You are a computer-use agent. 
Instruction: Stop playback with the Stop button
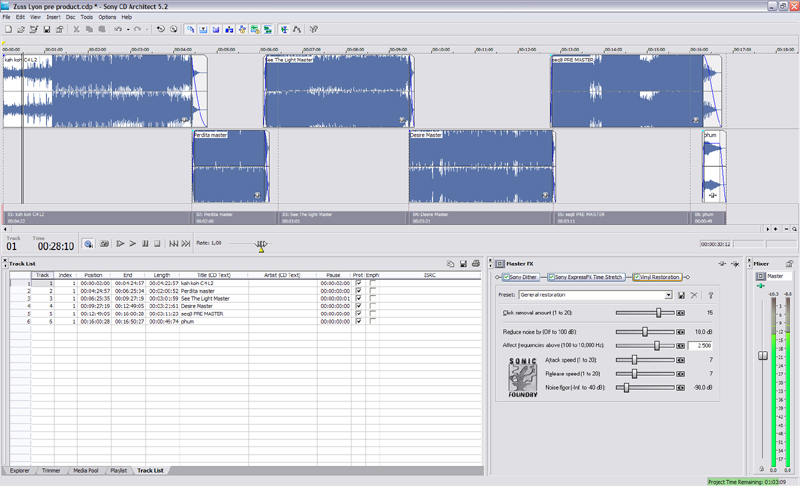pyautogui.click(x=157, y=244)
